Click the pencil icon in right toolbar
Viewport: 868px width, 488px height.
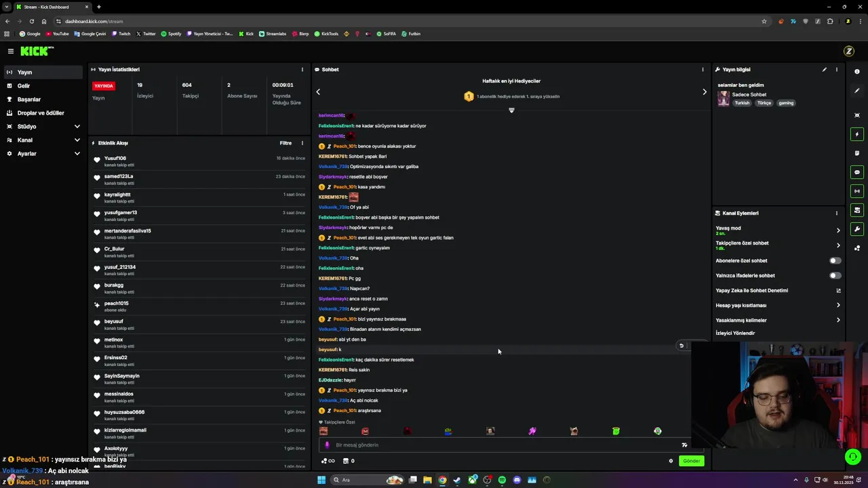[x=857, y=90]
